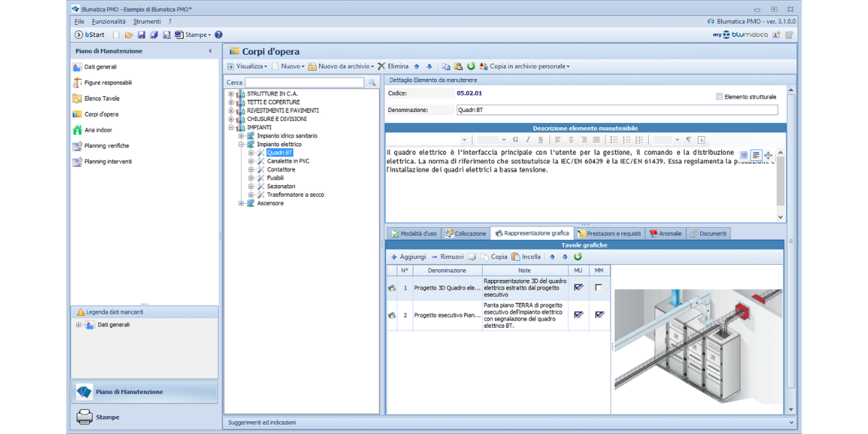Click the magnifier search icon beside Cerca

point(373,83)
